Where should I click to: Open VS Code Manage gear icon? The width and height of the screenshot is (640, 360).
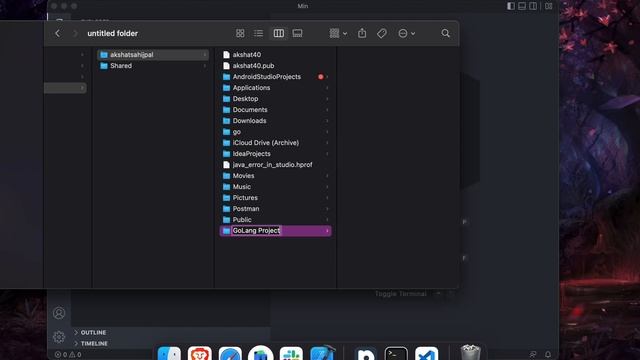click(59, 337)
